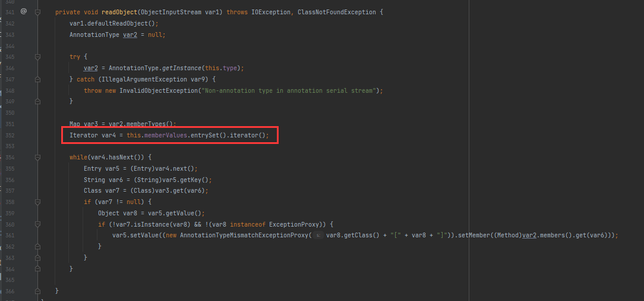Click the fold end marker on line 362

(x=38, y=246)
